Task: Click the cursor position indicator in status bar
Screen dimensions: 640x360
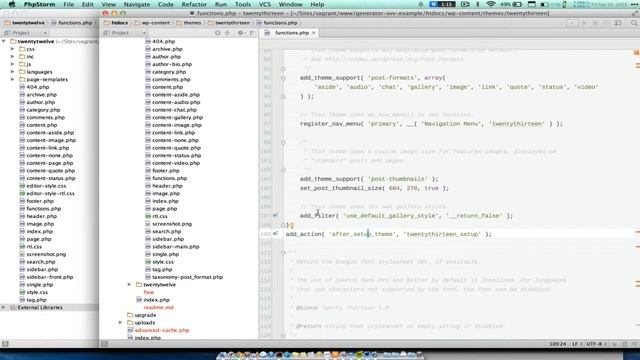Action: (x=558, y=344)
